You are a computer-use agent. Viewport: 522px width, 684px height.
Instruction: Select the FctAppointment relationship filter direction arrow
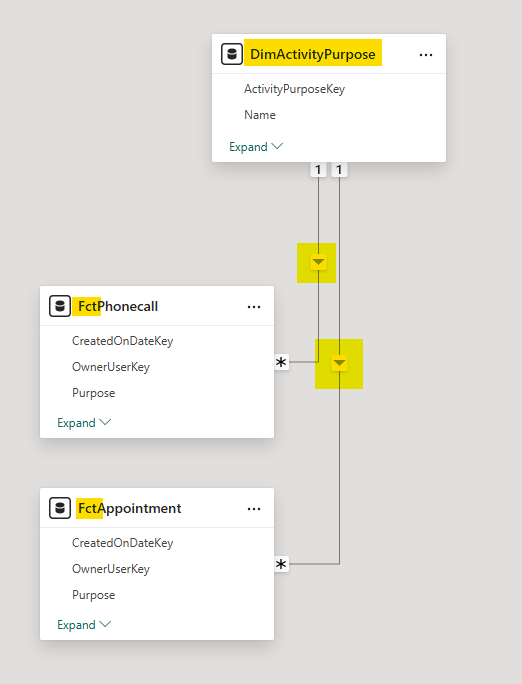[339, 363]
